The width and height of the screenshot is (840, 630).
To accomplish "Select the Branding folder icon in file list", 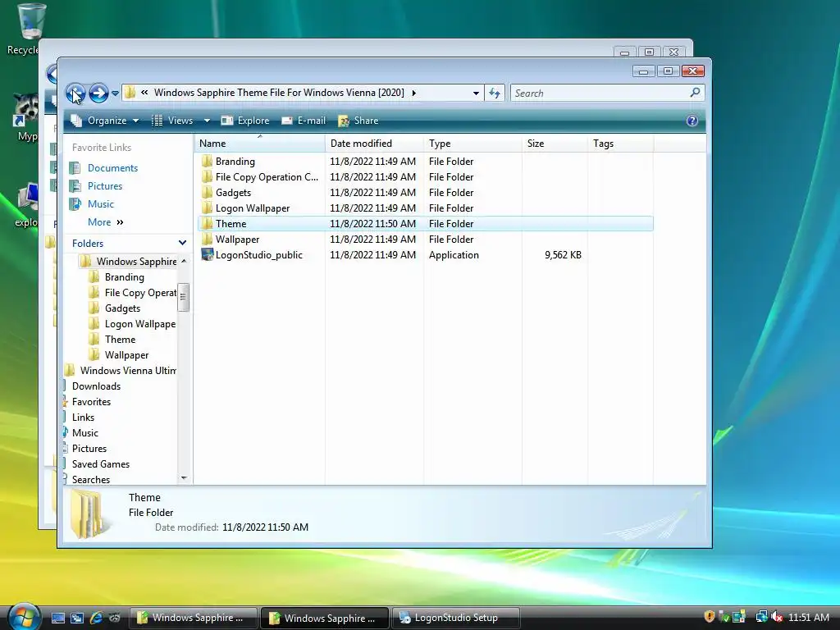I will [208, 162].
